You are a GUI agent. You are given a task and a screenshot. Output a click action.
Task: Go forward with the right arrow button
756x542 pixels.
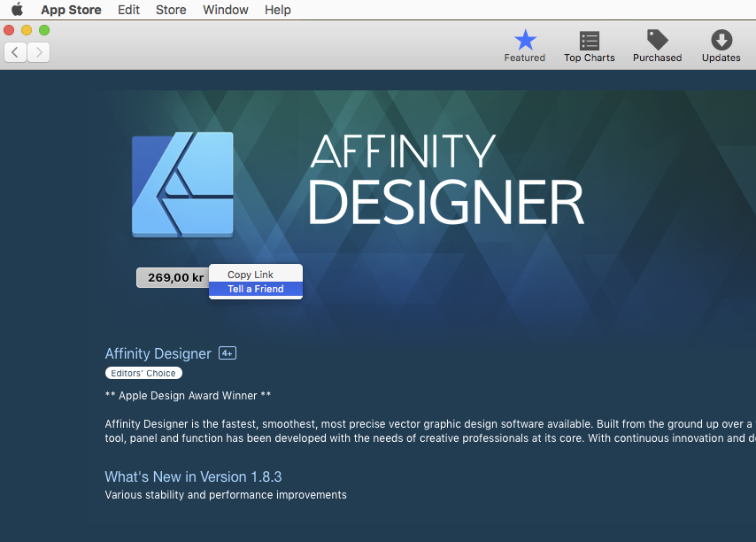[39, 52]
